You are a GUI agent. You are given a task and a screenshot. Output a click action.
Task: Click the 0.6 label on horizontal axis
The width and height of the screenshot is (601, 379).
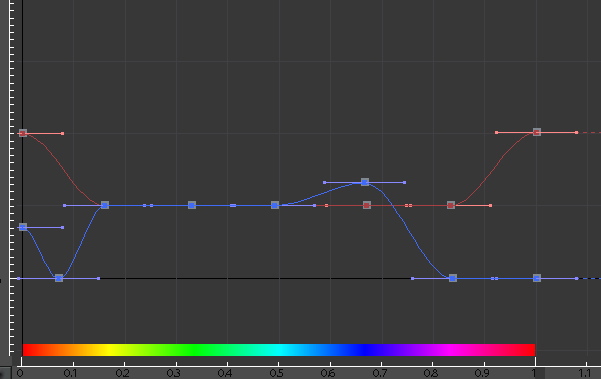[328, 373]
